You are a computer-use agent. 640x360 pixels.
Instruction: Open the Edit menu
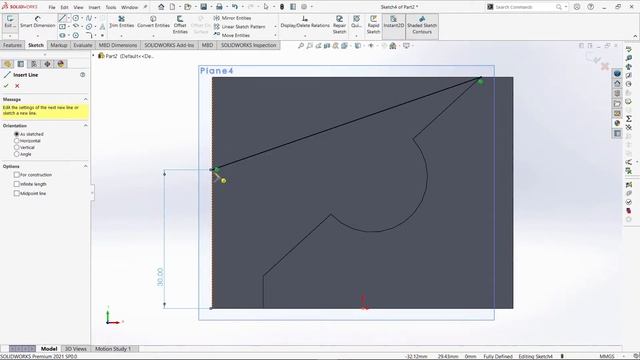pyautogui.click(x=64, y=7)
